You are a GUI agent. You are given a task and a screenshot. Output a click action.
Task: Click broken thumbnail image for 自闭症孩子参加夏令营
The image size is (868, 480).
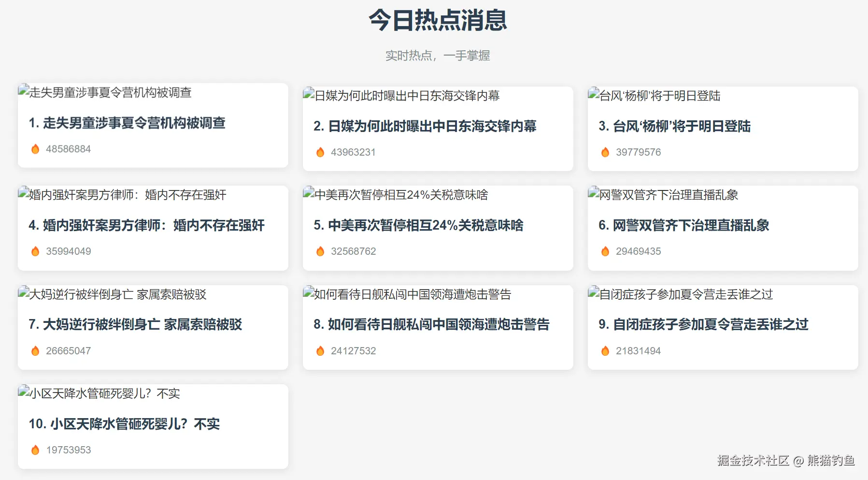(x=594, y=293)
